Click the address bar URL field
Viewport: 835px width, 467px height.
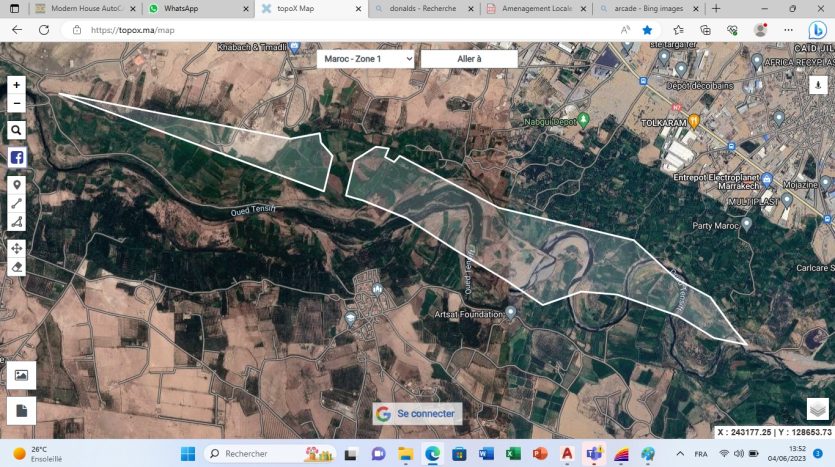(x=341, y=30)
